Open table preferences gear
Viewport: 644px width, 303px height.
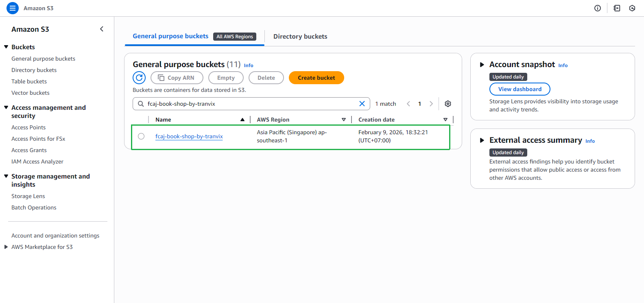(x=448, y=104)
